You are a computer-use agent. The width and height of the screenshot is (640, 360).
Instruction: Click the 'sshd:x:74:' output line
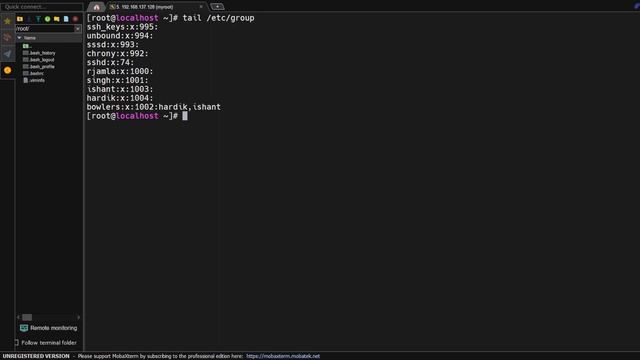pos(110,62)
